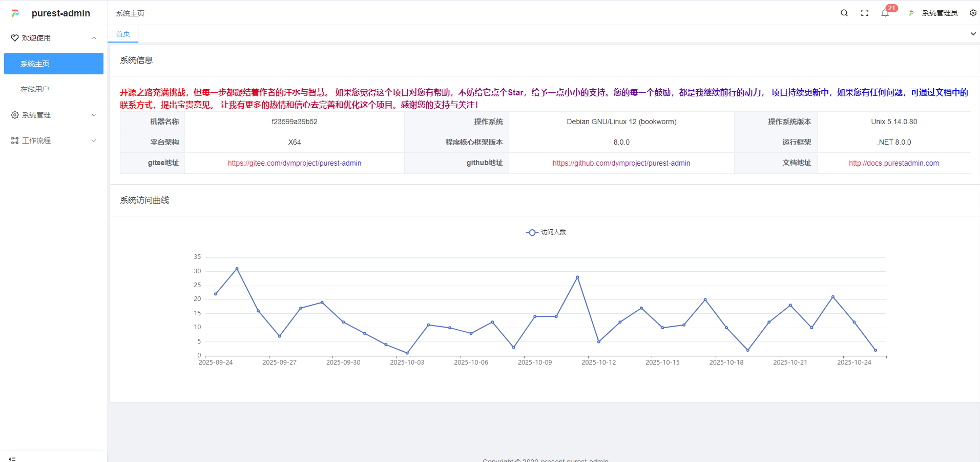Collapse sidebar using bottom-left fold icon
The height and width of the screenshot is (462, 980).
click(x=12, y=458)
